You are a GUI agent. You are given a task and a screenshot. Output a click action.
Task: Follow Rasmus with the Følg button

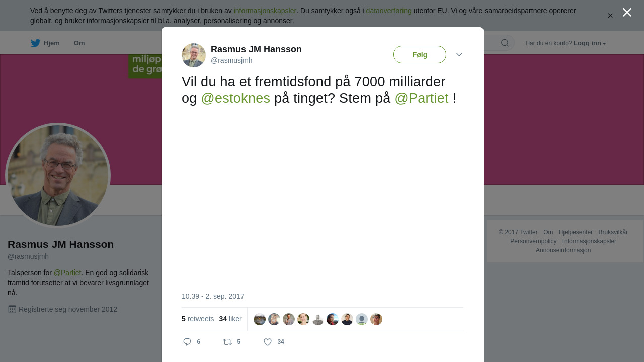[420, 55]
